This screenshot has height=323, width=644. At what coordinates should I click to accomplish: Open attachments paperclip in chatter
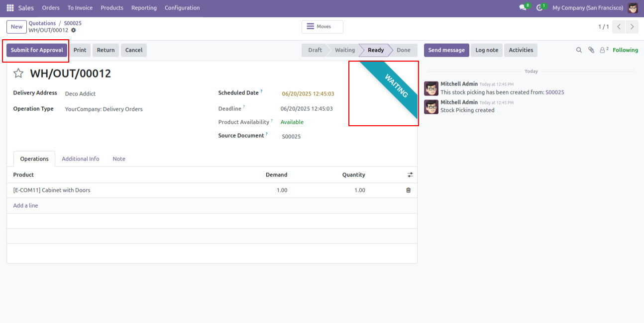[591, 50]
